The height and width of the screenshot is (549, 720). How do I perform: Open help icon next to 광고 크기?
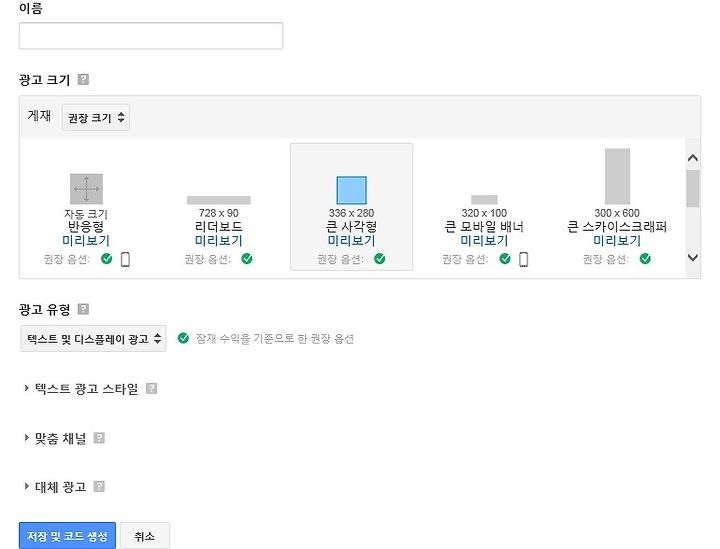click(83, 79)
